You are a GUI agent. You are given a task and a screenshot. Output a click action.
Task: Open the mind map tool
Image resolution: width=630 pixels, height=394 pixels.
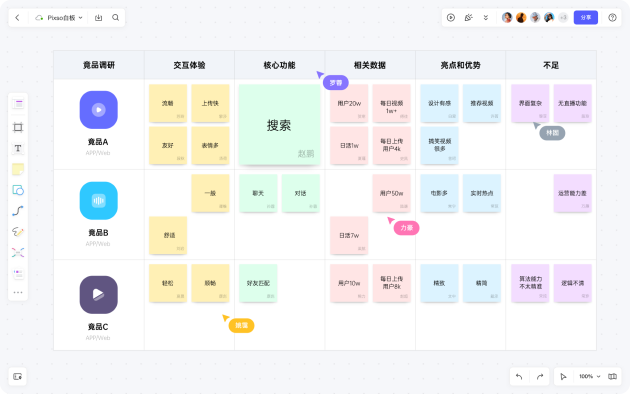click(18, 253)
